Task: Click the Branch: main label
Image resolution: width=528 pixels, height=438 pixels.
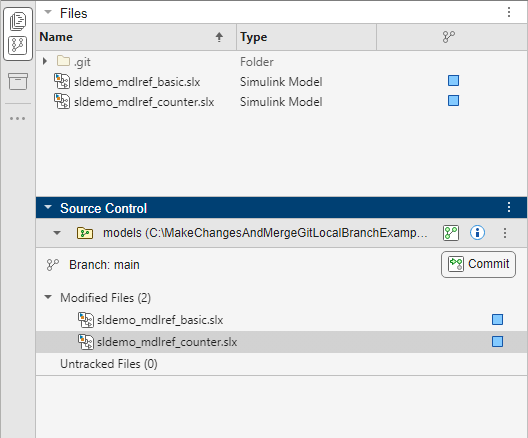Action: (104, 265)
